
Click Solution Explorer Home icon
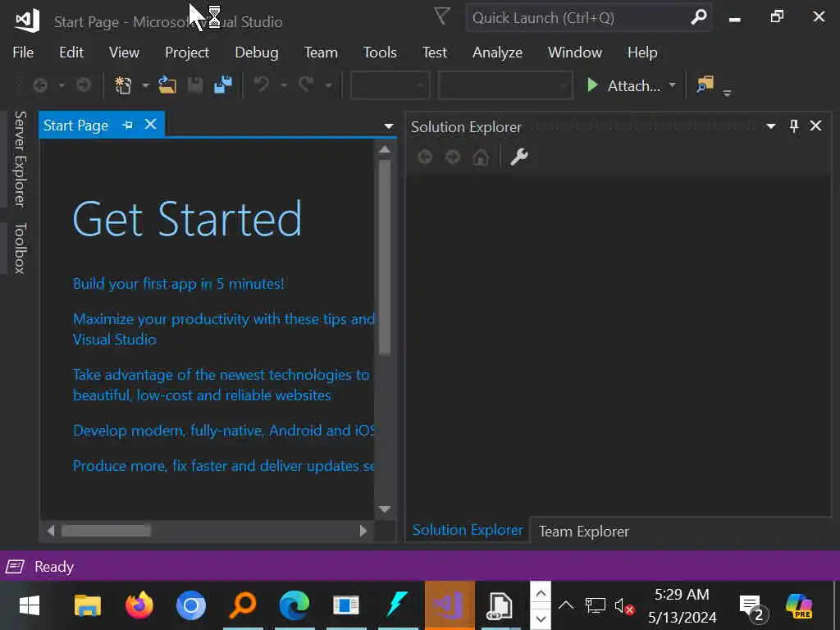pos(481,157)
